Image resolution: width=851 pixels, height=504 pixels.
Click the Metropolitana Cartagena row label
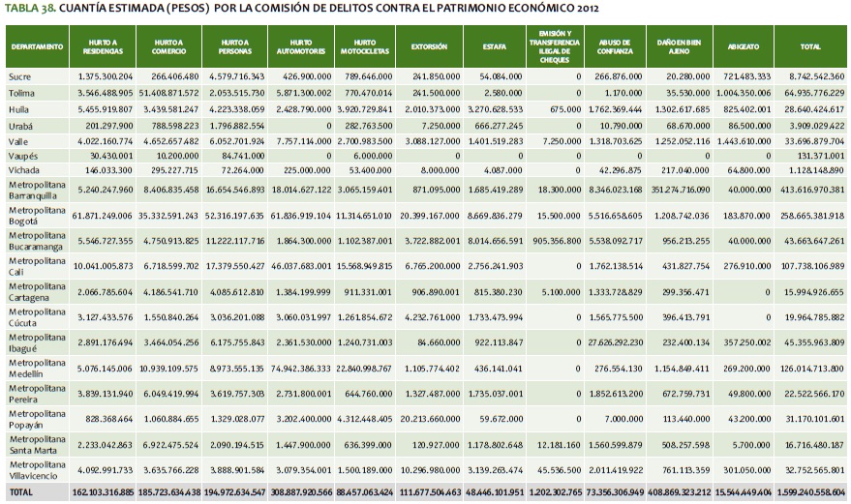pyautogui.click(x=35, y=292)
